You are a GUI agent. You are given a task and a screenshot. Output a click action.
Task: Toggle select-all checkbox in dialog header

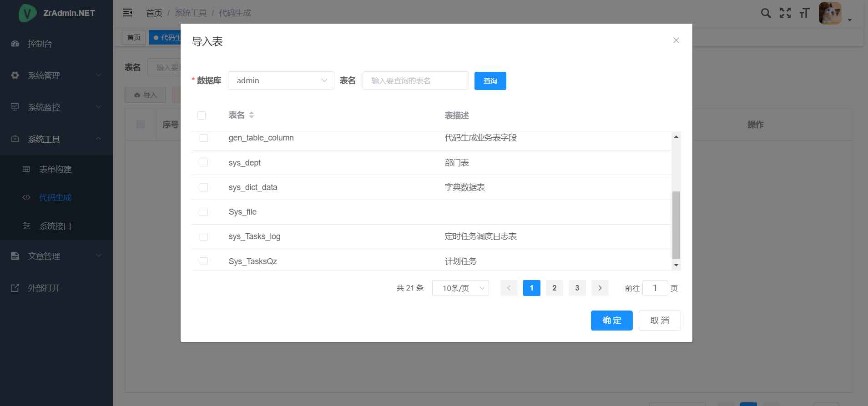tap(202, 115)
